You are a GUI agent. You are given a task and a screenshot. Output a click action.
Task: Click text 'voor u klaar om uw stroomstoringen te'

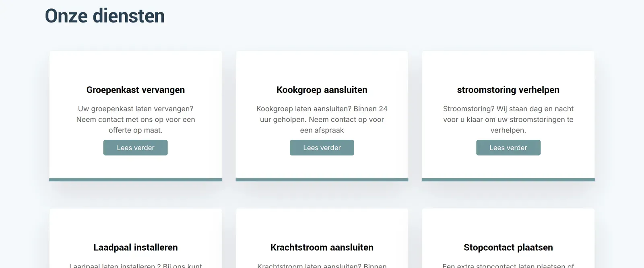pyautogui.click(x=508, y=120)
